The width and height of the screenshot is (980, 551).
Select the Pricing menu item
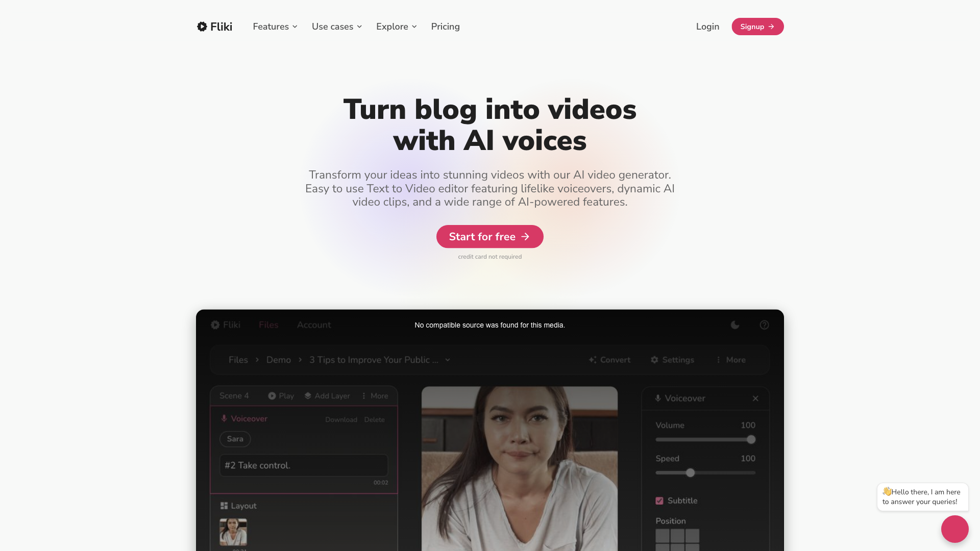pyautogui.click(x=445, y=26)
